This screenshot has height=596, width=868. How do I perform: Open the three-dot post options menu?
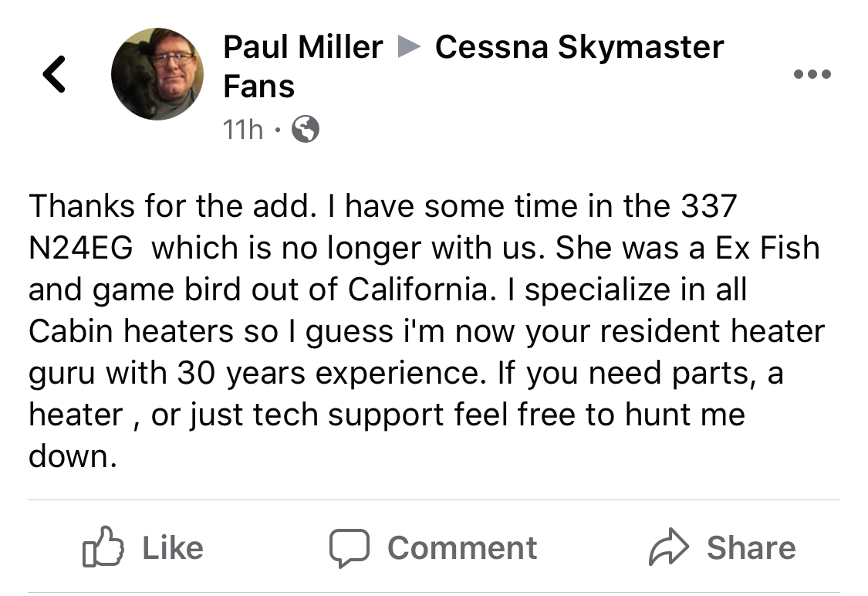point(812,74)
